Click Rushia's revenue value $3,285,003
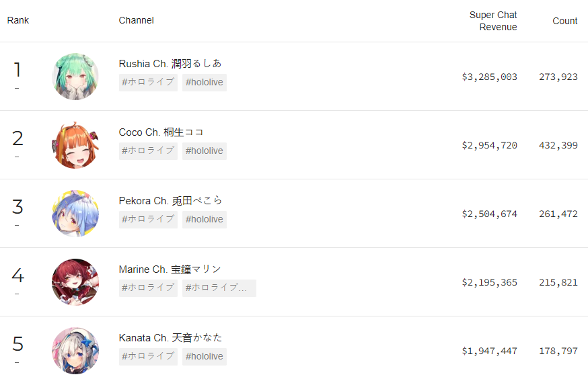 click(x=489, y=77)
